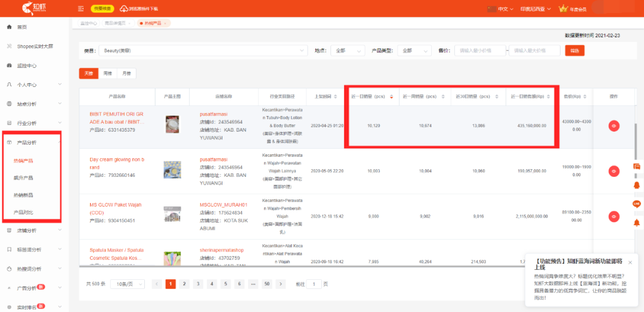Click the 前往 page number input

[x=314, y=284]
